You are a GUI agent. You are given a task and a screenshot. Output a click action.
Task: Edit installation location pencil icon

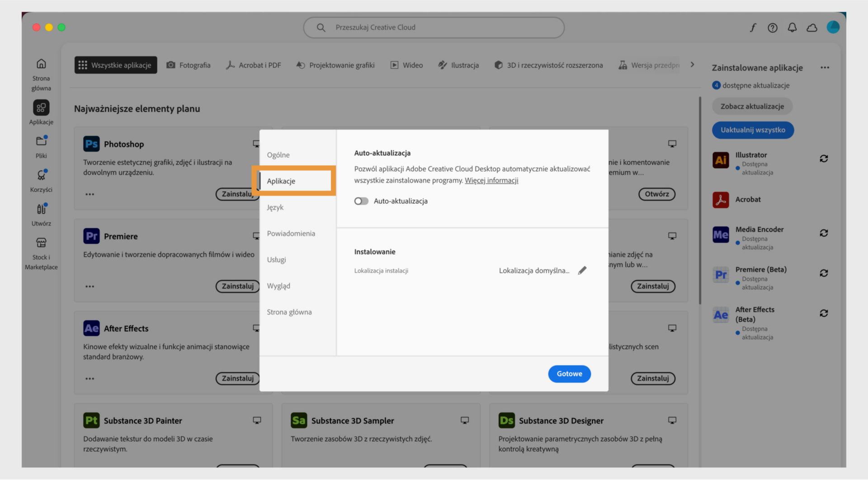(x=582, y=270)
